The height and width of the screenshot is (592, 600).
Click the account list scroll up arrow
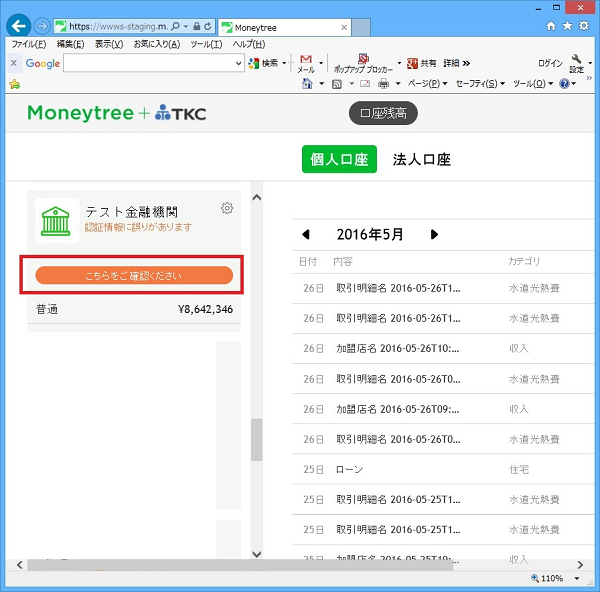pos(257,197)
